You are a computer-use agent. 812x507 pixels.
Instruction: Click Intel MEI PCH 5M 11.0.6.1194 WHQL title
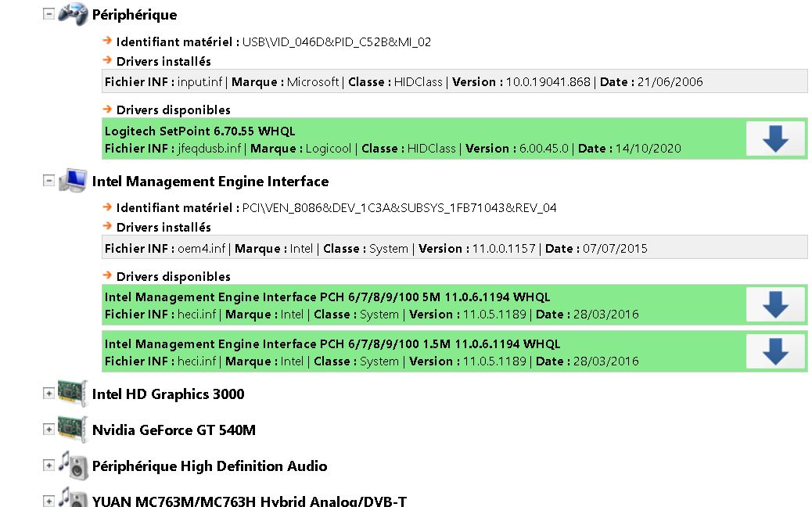pyautogui.click(x=327, y=297)
